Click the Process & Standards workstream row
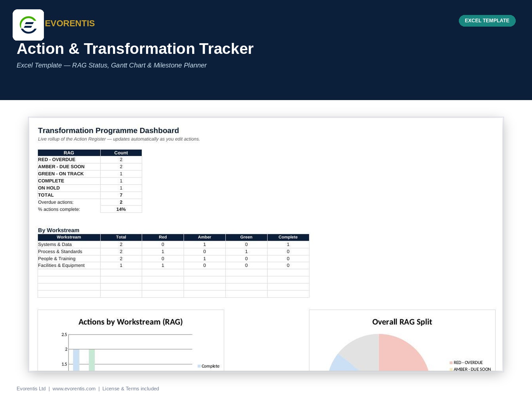The image size is (532, 399). point(173,251)
